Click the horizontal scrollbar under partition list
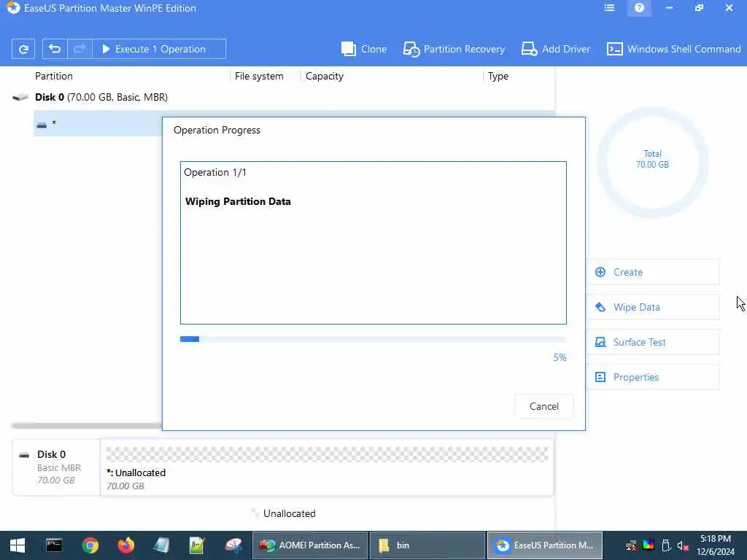The height and width of the screenshot is (560, 747). coord(87,426)
